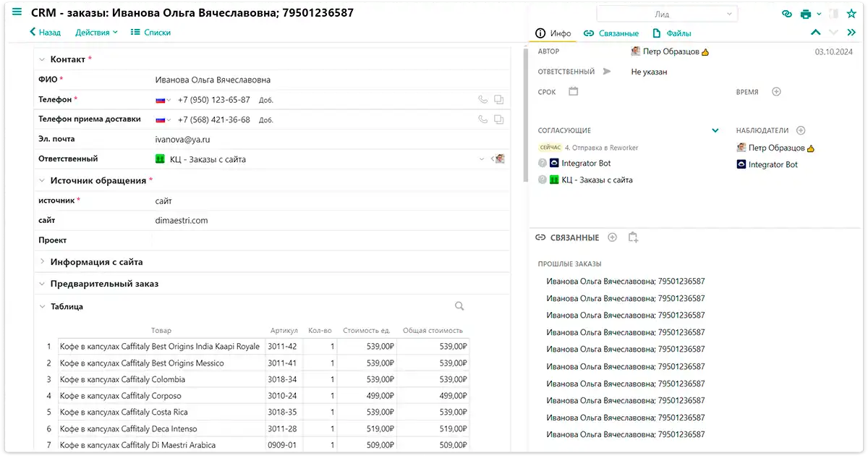The image size is (868, 456).
Task: Click the table search magnifier icon
Action: [459, 306]
